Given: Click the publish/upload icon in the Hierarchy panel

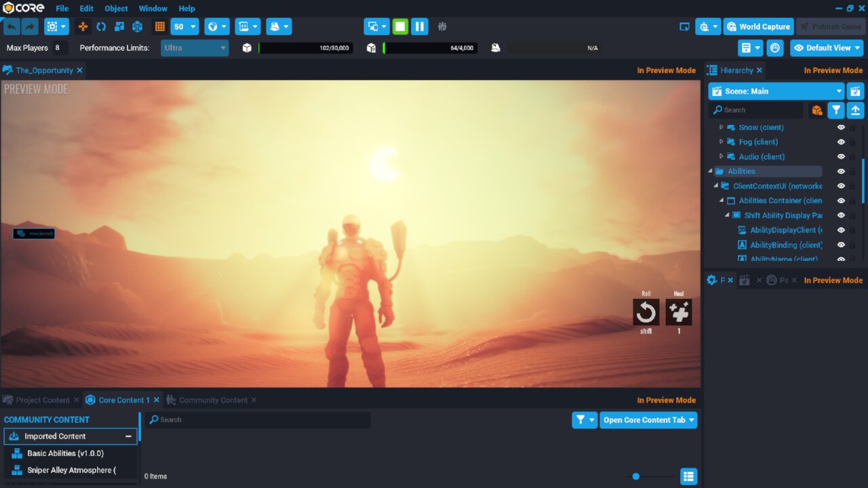Looking at the screenshot, I should (855, 109).
